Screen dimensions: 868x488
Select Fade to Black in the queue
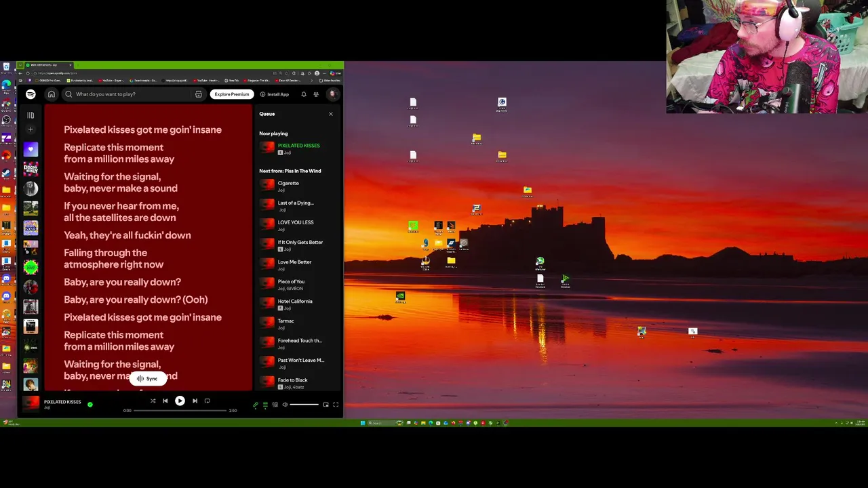(x=298, y=382)
